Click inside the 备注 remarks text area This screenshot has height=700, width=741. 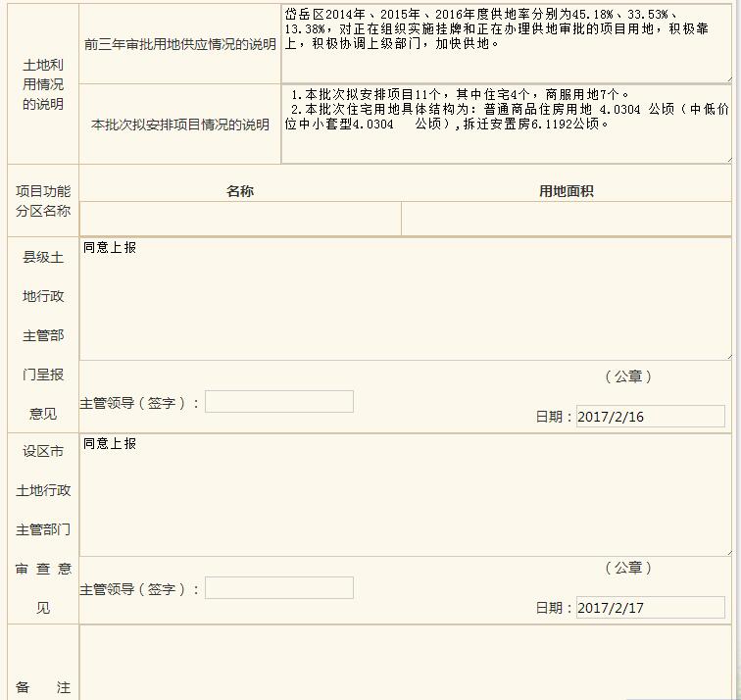(405, 664)
